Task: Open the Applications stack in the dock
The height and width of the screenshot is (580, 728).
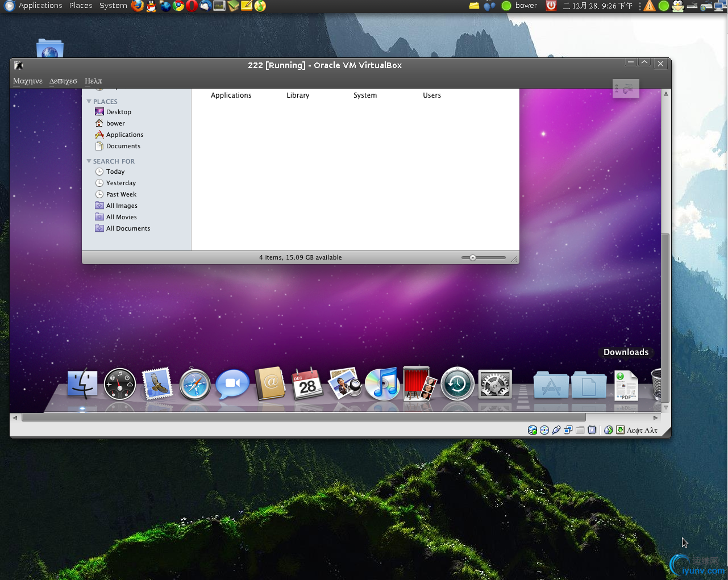Action: pyautogui.click(x=551, y=385)
